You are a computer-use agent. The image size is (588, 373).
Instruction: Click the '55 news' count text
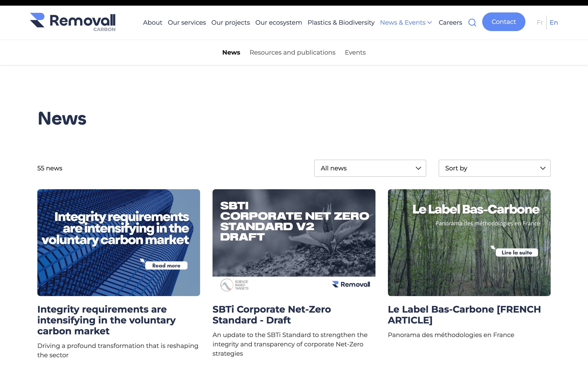pos(50,168)
